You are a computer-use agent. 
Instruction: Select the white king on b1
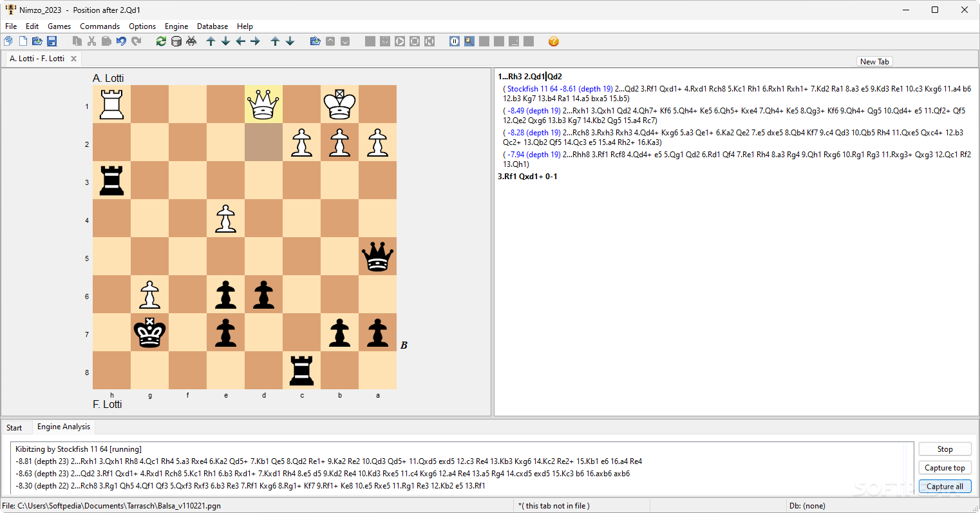[x=339, y=104]
